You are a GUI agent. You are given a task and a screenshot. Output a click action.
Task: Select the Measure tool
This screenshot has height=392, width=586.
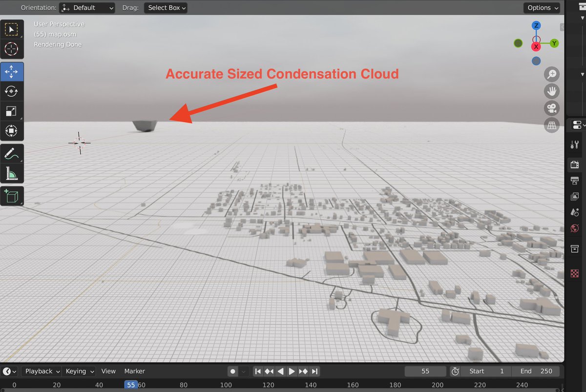12,173
